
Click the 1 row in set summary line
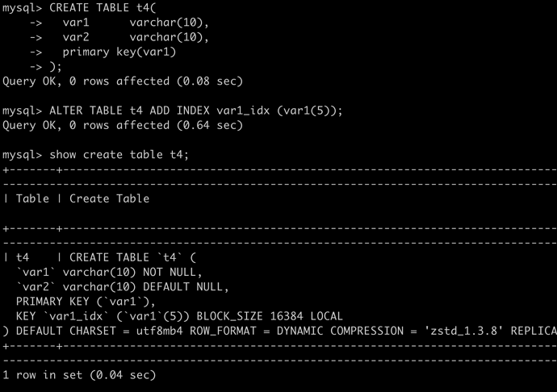[79, 375]
